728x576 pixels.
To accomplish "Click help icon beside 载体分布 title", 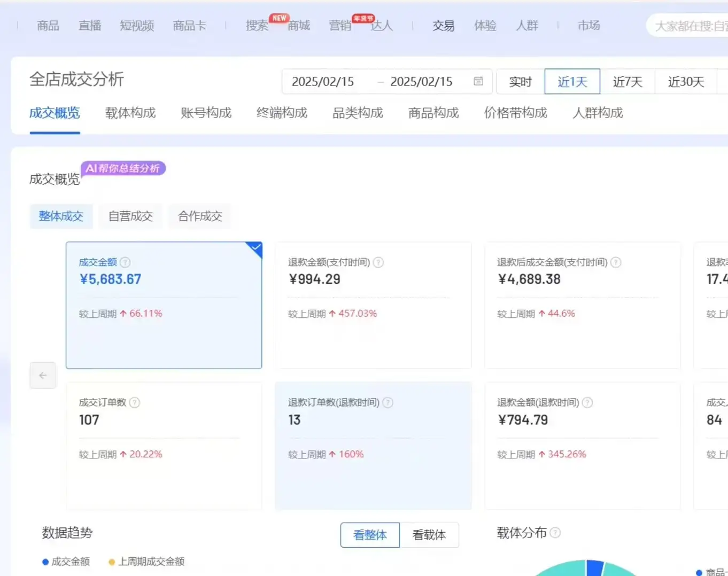I will pos(555,533).
